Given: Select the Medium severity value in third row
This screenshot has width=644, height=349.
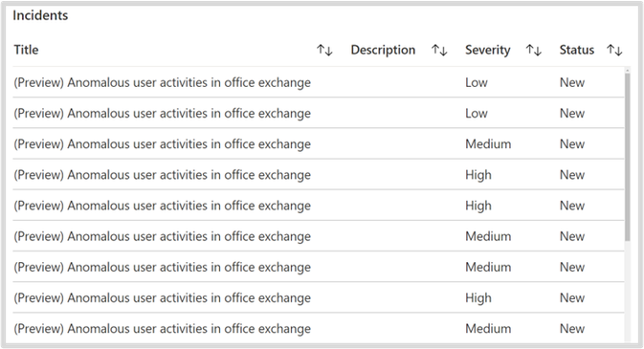Looking at the screenshot, I should (488, 144).
